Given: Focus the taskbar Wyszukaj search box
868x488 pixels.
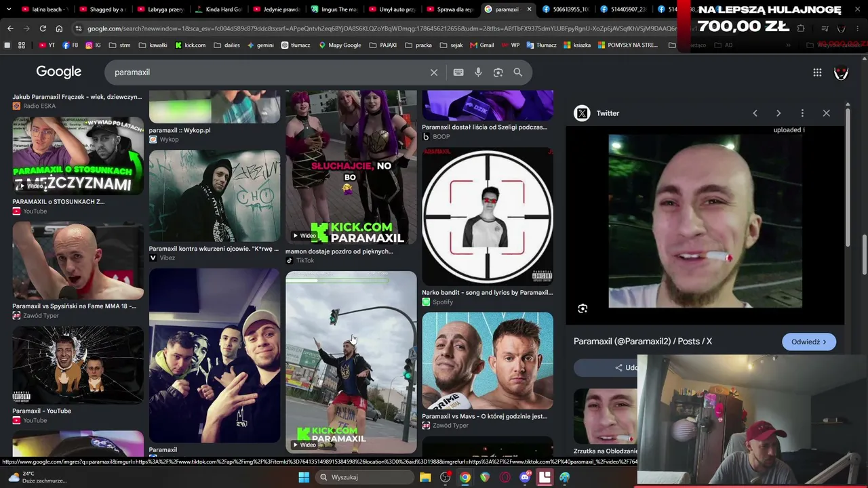Looking at the screenshot, I should pos(365,477).
